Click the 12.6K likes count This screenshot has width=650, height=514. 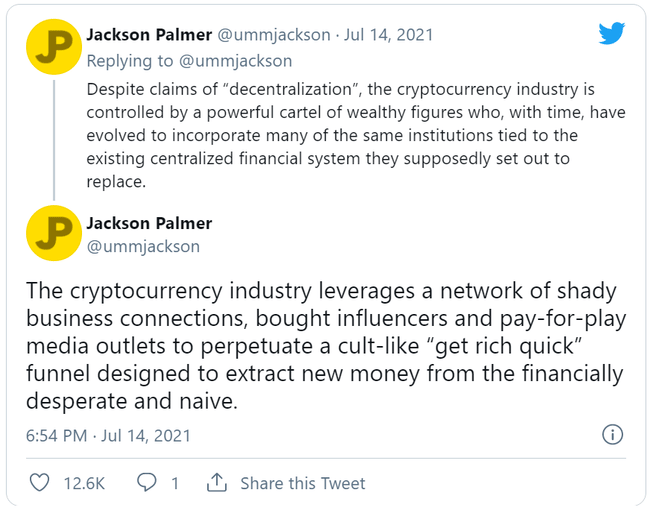click(84, 483)
